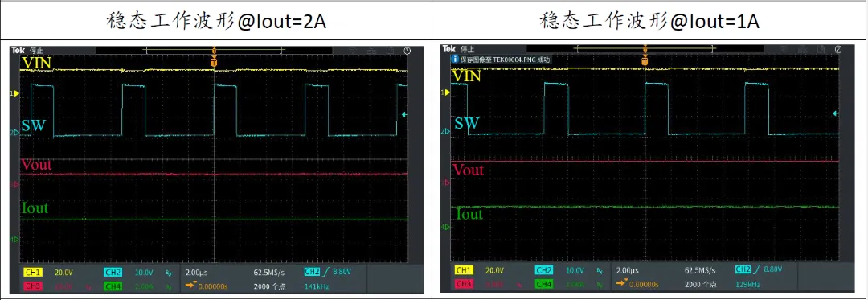
Task: Select CH3 red badge in 1A scope
Action: pos(464,284)
